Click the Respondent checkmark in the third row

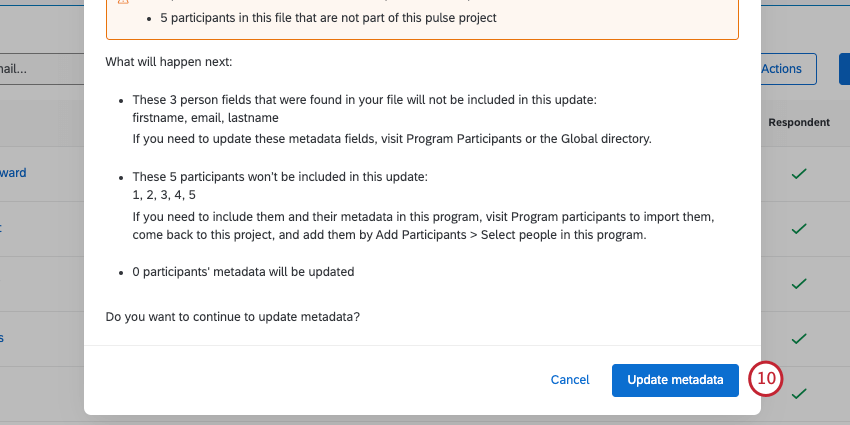tap(798, 284)
